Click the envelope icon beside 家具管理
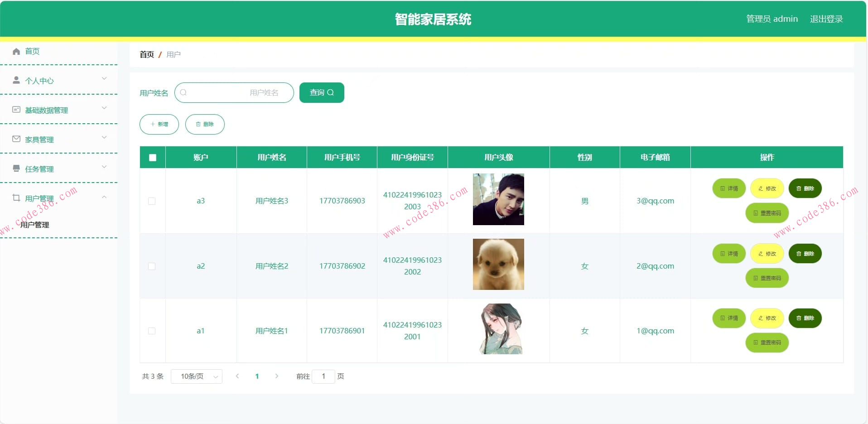Screen dimensions: 868x424 (16, 139)
